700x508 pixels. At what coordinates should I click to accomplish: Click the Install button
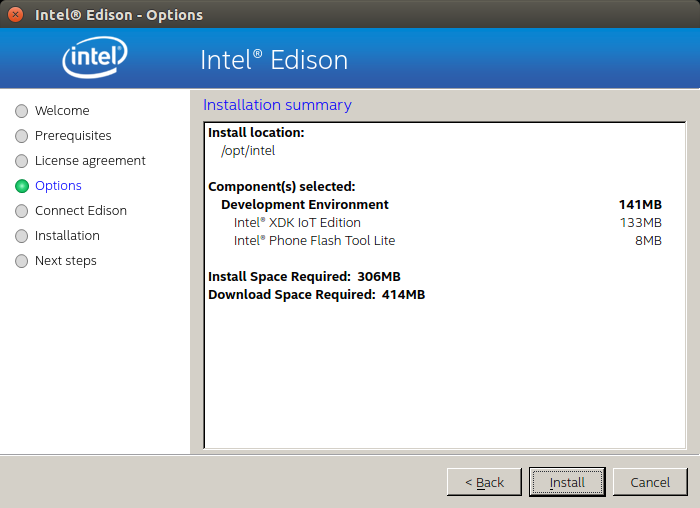567,482
